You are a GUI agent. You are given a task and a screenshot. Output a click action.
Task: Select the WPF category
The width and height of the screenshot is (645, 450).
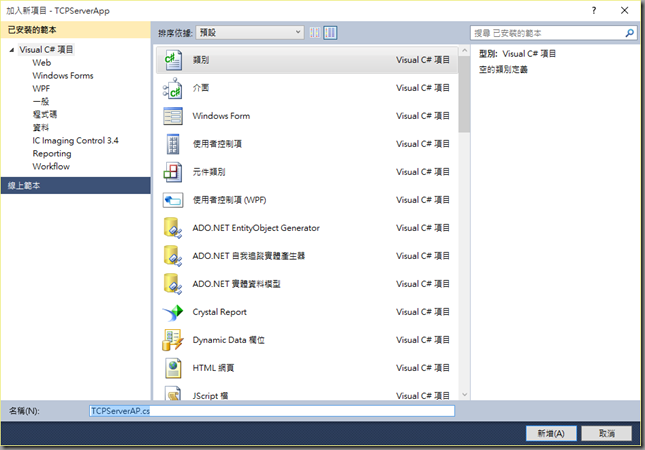[x=41, y=89]
